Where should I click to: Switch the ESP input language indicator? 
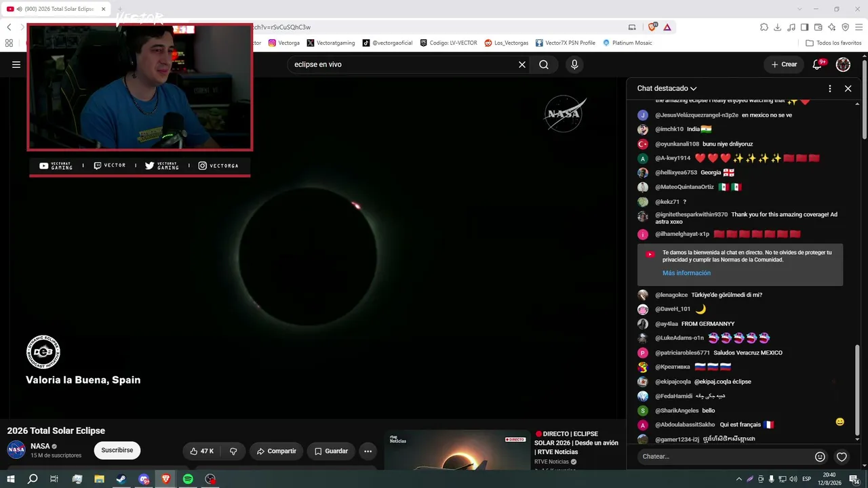coord(807,479)
